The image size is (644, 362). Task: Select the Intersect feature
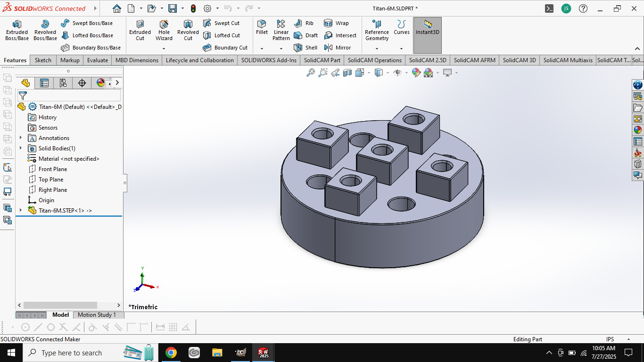[x=340, y=35]
